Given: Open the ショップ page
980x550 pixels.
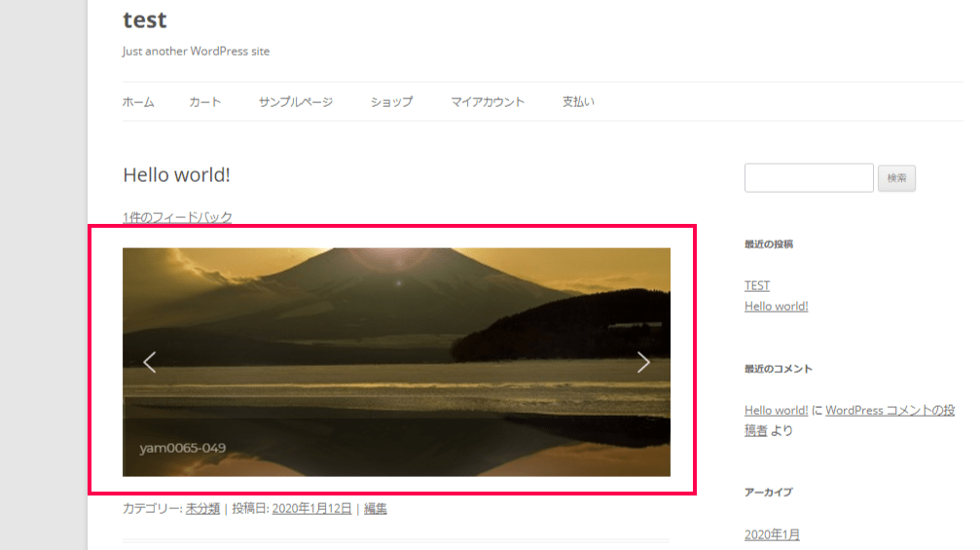Looking at the screenshot, I should pyautogui.click(x=391, y=102).
